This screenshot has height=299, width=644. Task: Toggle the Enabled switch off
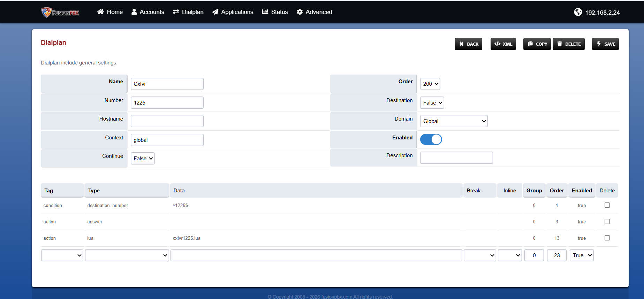coord(431,139)
